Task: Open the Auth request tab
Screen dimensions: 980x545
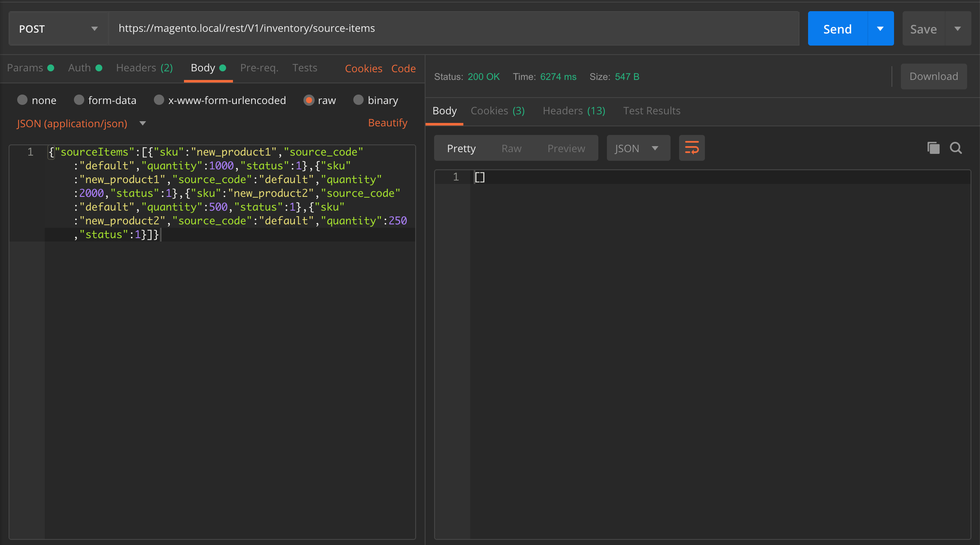Action: 85,68
